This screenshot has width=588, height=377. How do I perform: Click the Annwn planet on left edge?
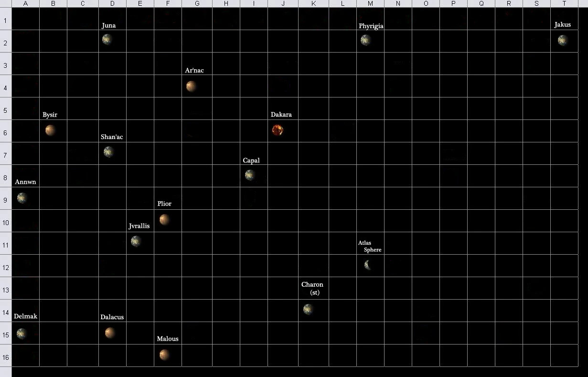click(22, 198)
